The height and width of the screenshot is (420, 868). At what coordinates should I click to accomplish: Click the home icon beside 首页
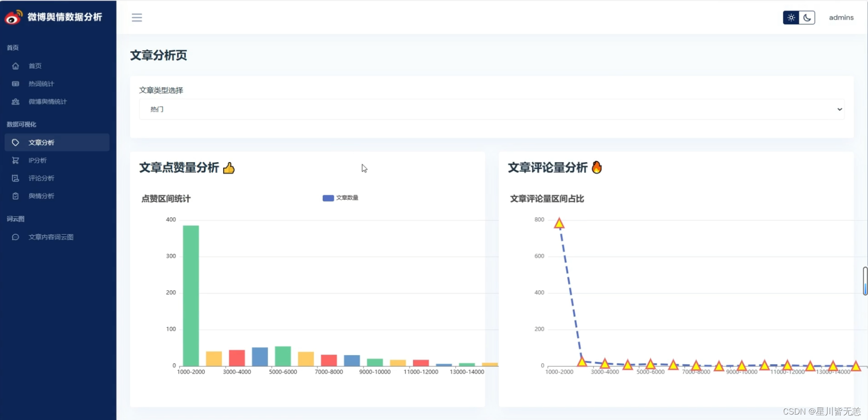tap(15, 66)
